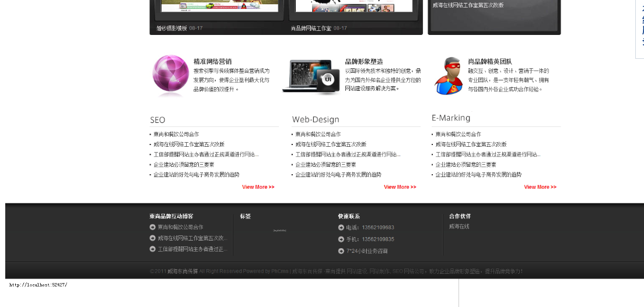
Task: Open 威海在线网络工作室第五次改版 in the dark panel
Action: click(x=468, y=5)
